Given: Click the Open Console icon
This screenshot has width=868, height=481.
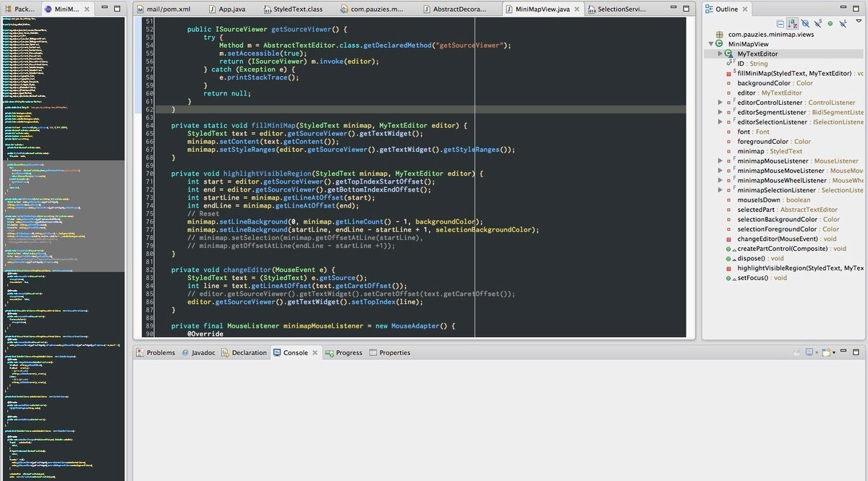Looking at the screenshot, I should coord(826,352).
